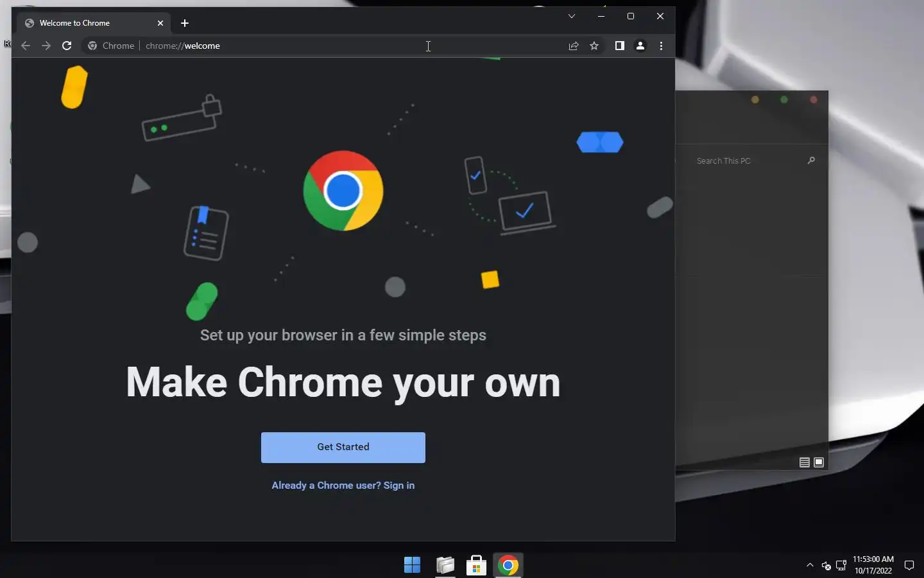Bookmark this tab with the star icon
924x578 pixels.
pos(594,46)
